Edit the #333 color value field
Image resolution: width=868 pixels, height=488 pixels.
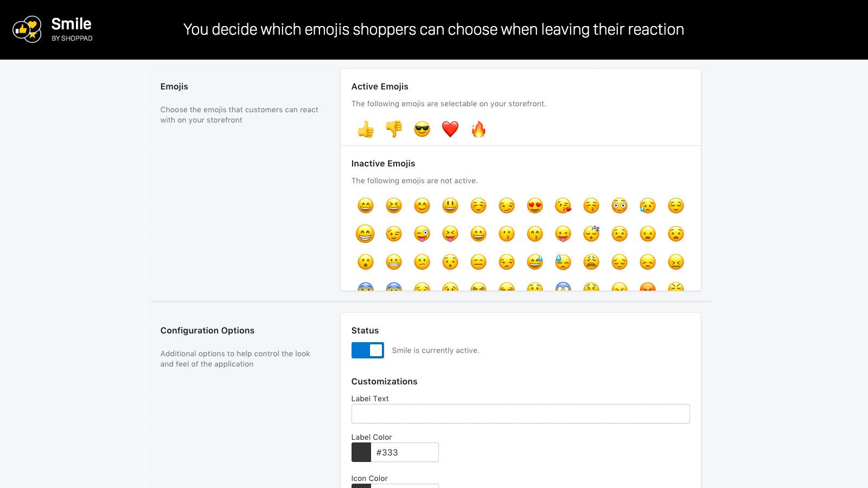click(x=404, y=452)
